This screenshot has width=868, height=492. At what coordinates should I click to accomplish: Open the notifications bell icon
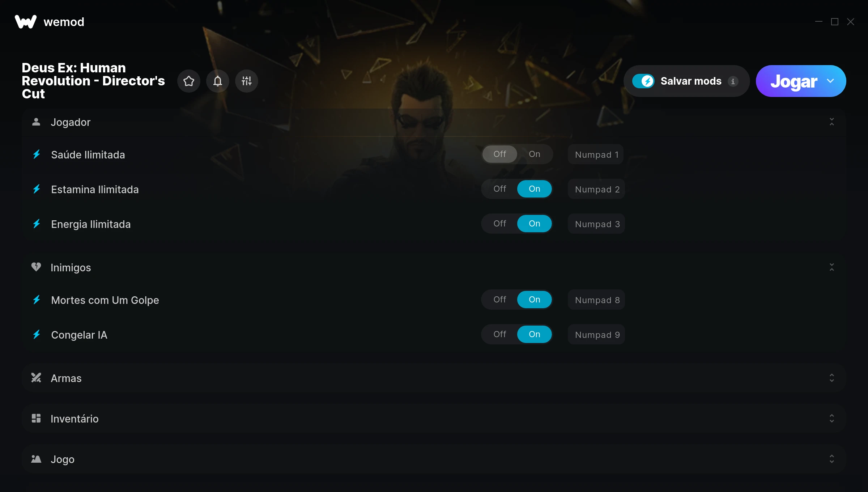pyautogui.click(x=218, y=81)
